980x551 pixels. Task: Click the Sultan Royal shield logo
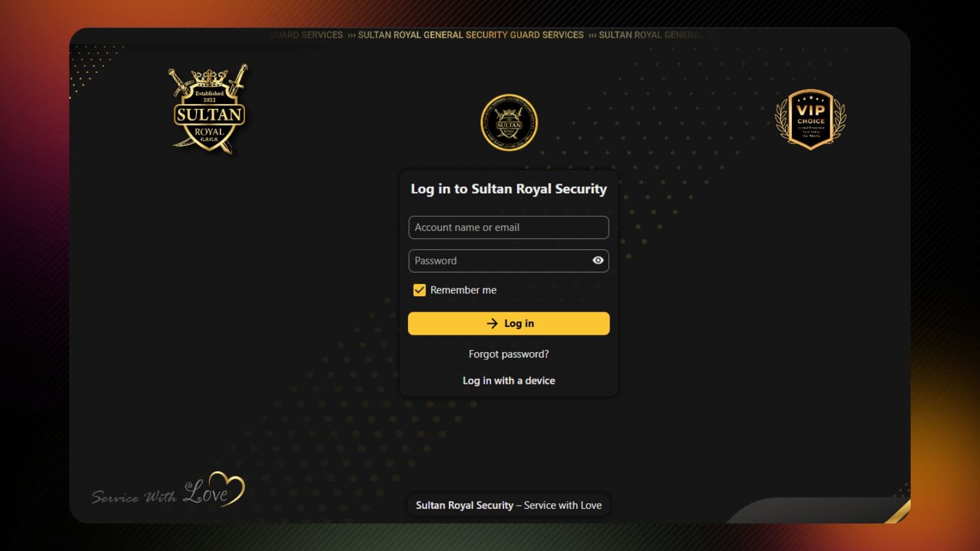pyautogui.click(x=208, y=109)
